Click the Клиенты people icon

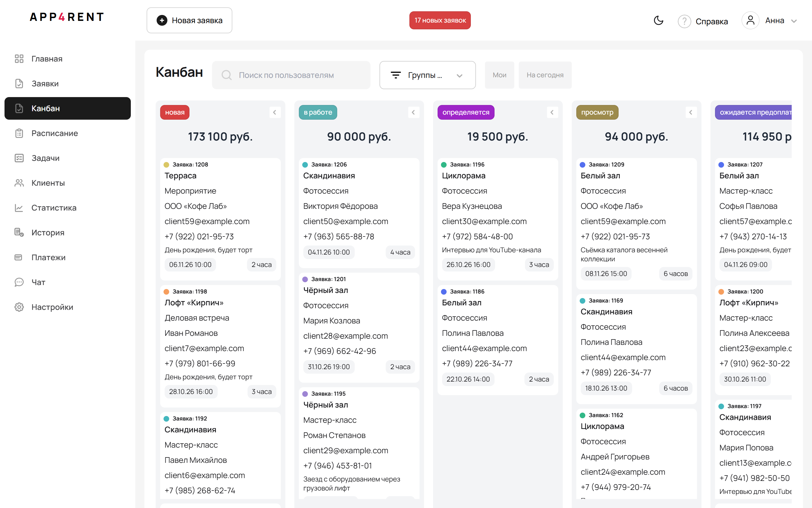[19, 183]
